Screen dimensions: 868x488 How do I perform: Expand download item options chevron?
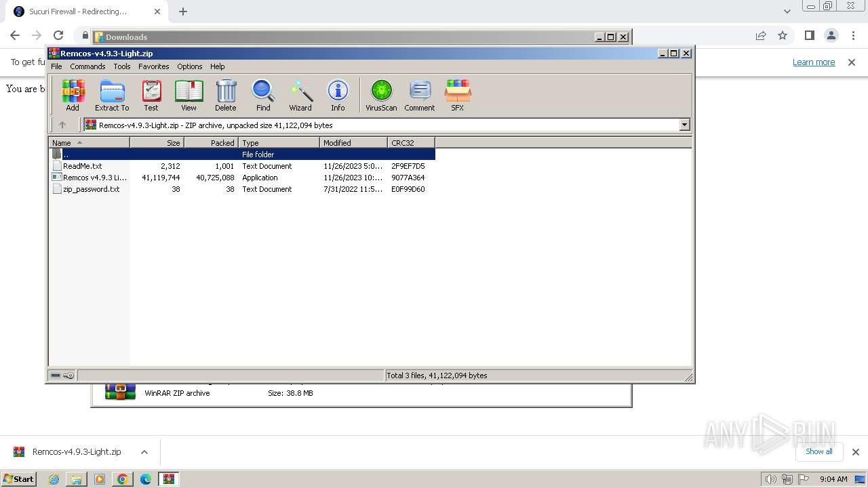click(144, 452)
